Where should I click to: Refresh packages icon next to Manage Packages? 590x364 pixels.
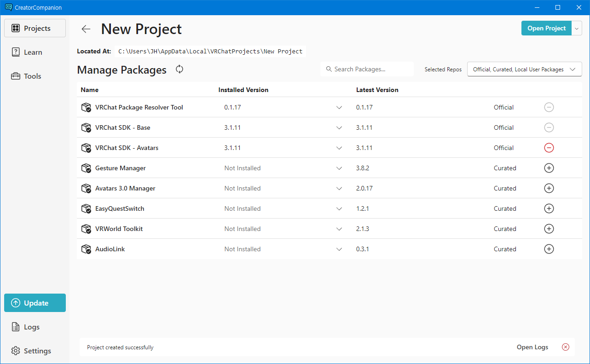(179, 69)
